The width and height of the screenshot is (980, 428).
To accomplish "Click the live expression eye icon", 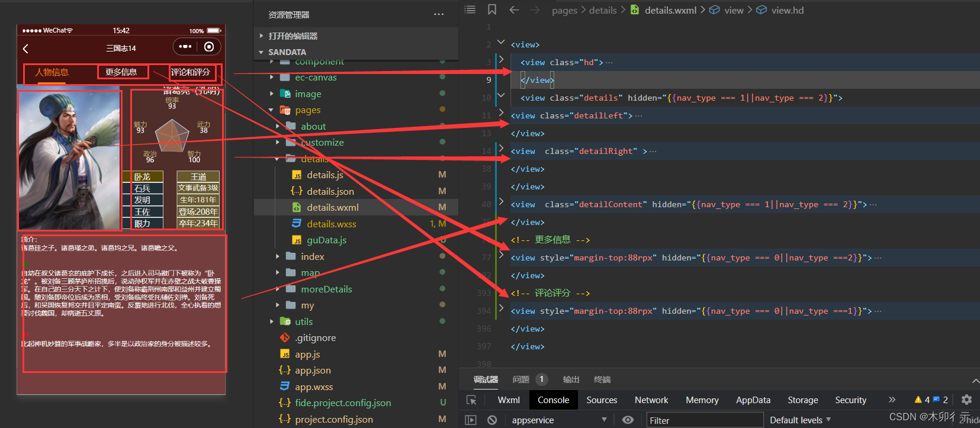I will click(628, 420).
